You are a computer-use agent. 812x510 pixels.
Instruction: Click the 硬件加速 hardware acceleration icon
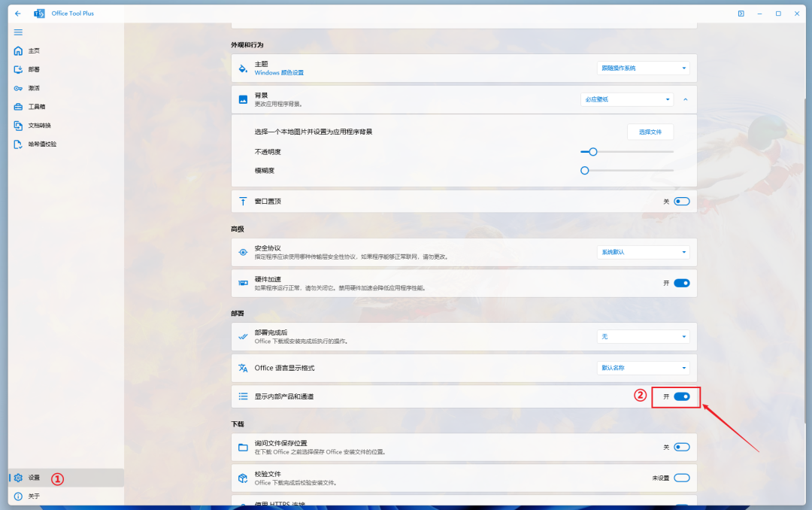(x=243, y=283)
